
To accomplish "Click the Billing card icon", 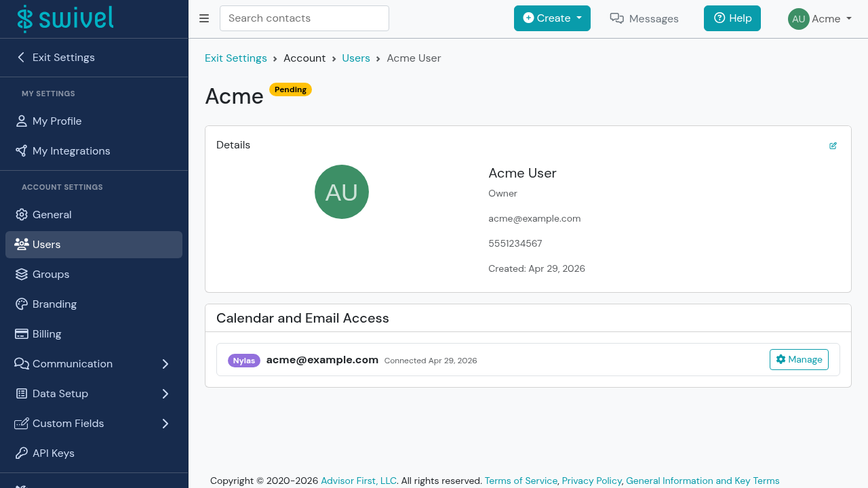I will 22,334.
